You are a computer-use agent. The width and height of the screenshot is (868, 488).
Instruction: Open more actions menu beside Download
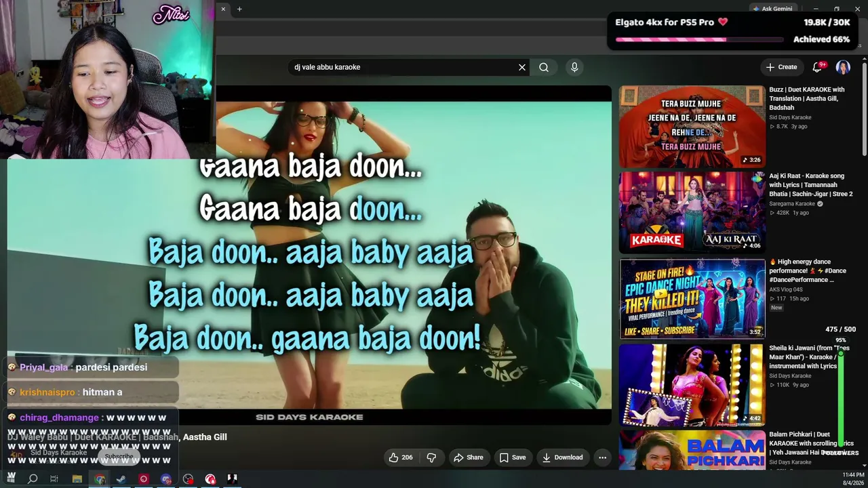pos(602,457)
